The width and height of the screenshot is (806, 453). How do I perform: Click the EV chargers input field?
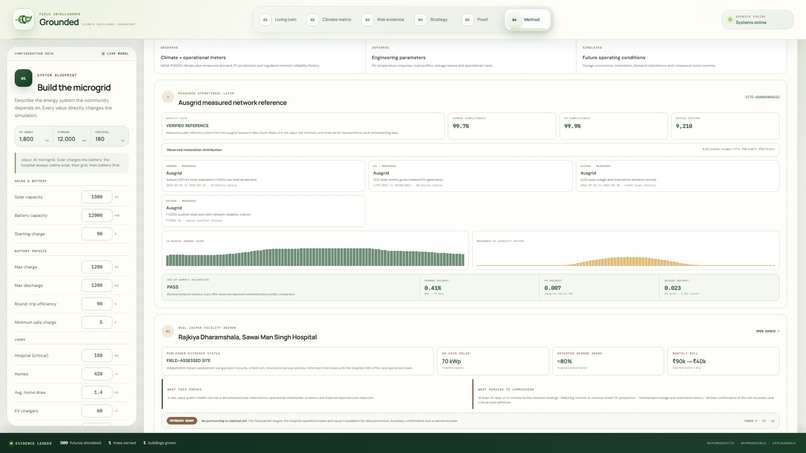pyautogui.click(x=97, y=411)
